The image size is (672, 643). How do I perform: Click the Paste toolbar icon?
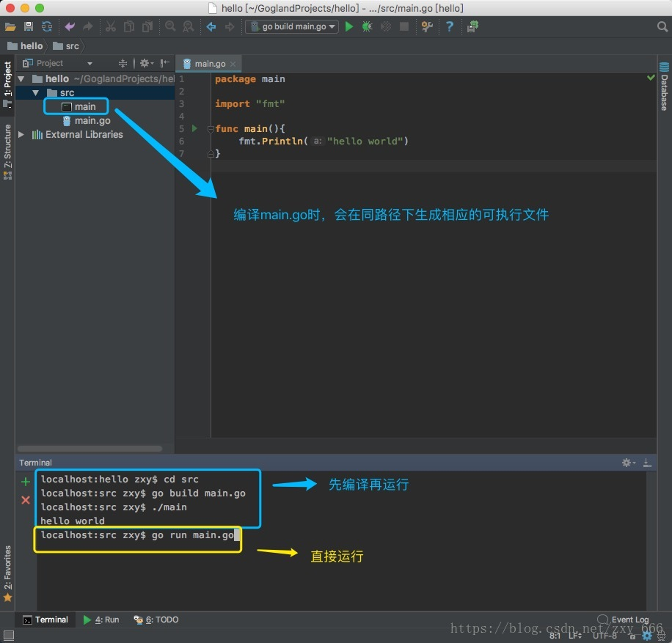[147, 26]
